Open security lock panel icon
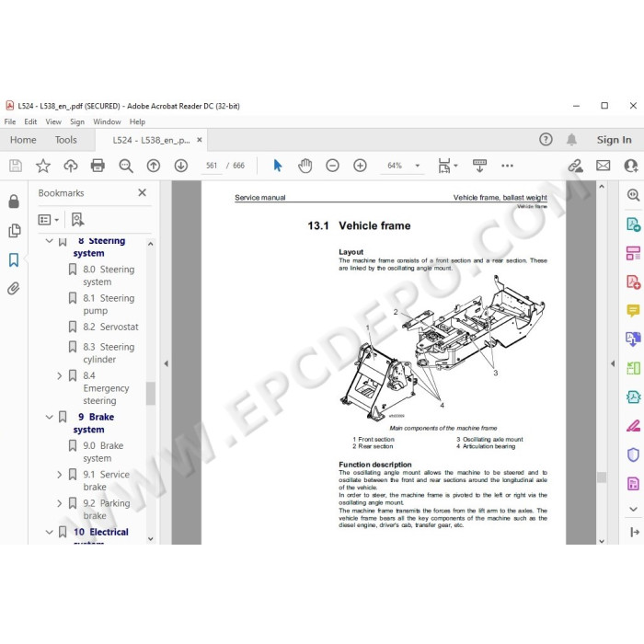644x644 pixels. point(14,201)
